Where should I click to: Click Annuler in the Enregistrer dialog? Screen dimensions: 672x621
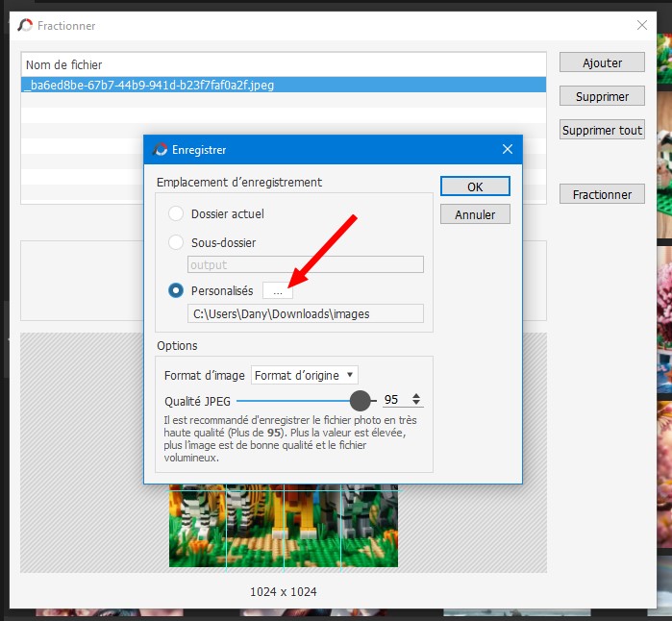coord(475,214)
